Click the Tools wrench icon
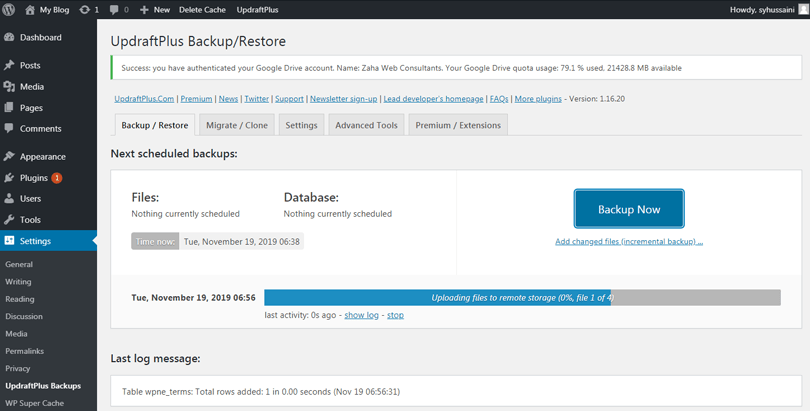 tap(9, 219)
